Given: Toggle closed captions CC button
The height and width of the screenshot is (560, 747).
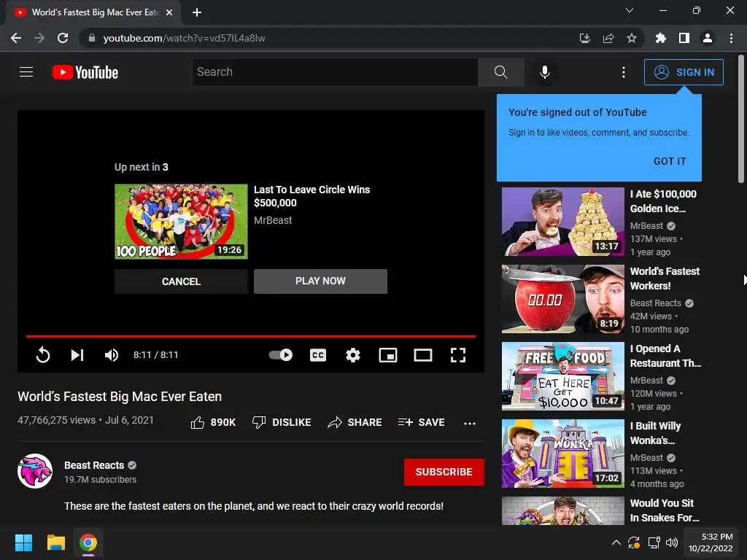Looking at the screenshot, I should 318,355.
